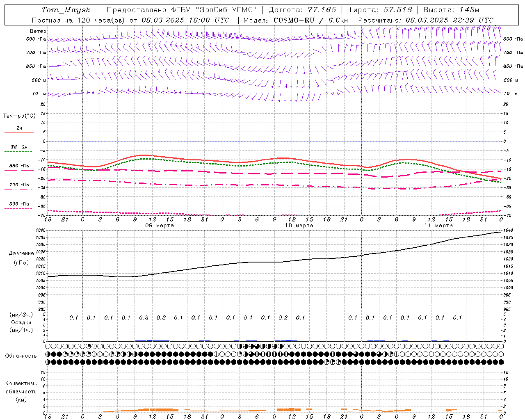This screenshot has width=525, height=420.
Task: Click the 'Осадки' precipitation label
Action: tap(21, 322)
